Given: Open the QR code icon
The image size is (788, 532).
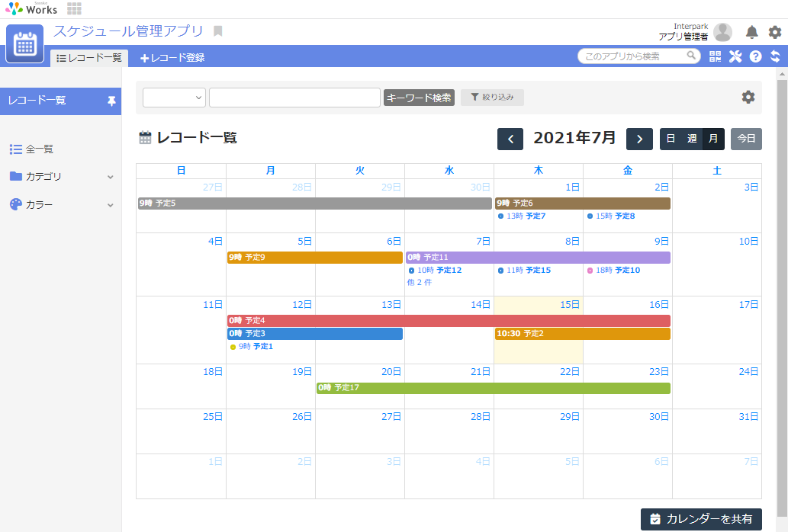Looking at the screenshot, I should point(715,56).
